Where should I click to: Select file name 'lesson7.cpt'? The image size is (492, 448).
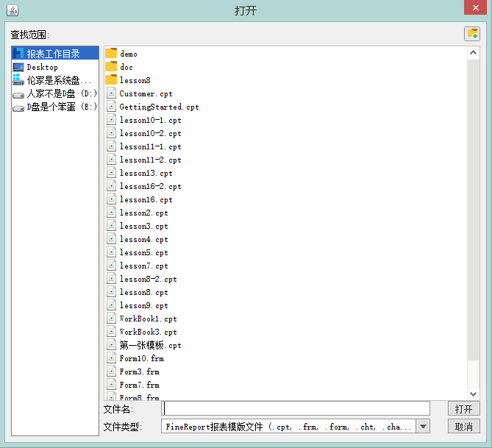point(143,266)
